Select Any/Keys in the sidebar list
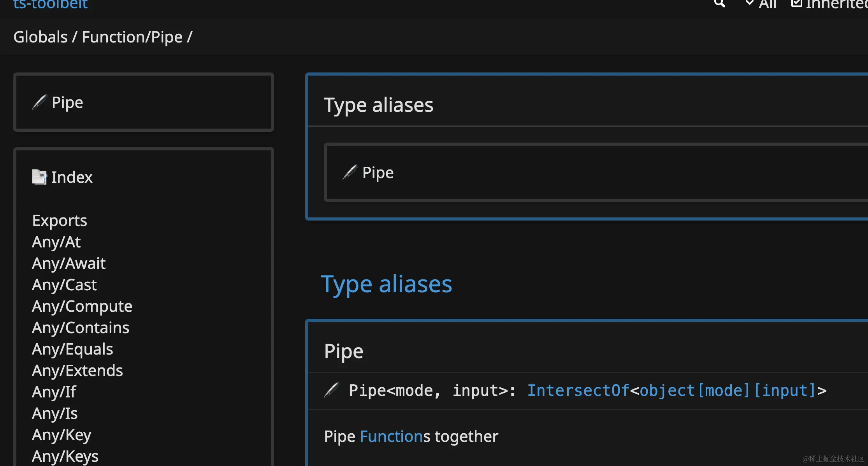 [x=65, y=456]
